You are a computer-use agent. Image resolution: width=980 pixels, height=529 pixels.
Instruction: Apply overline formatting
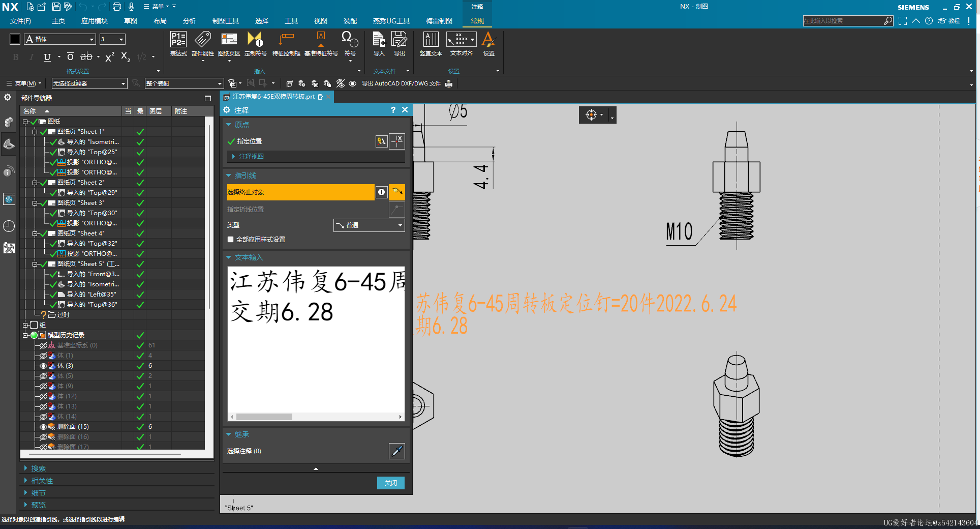point(70,57)
